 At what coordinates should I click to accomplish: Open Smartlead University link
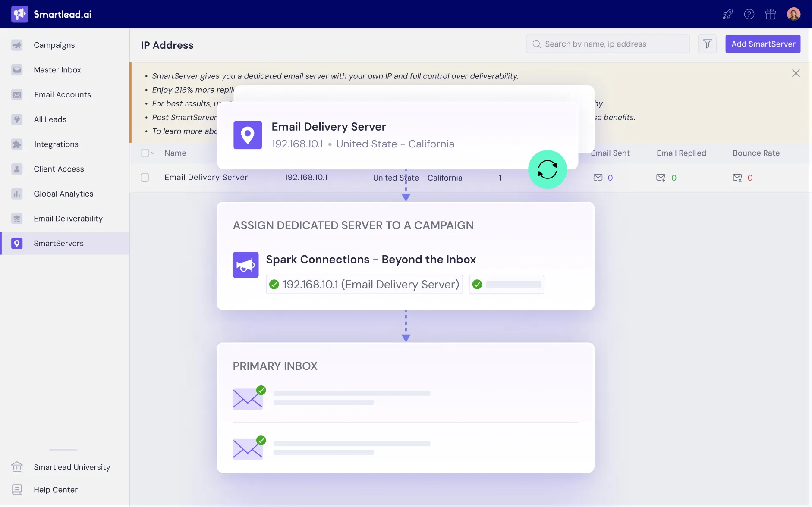click(72, 467)
